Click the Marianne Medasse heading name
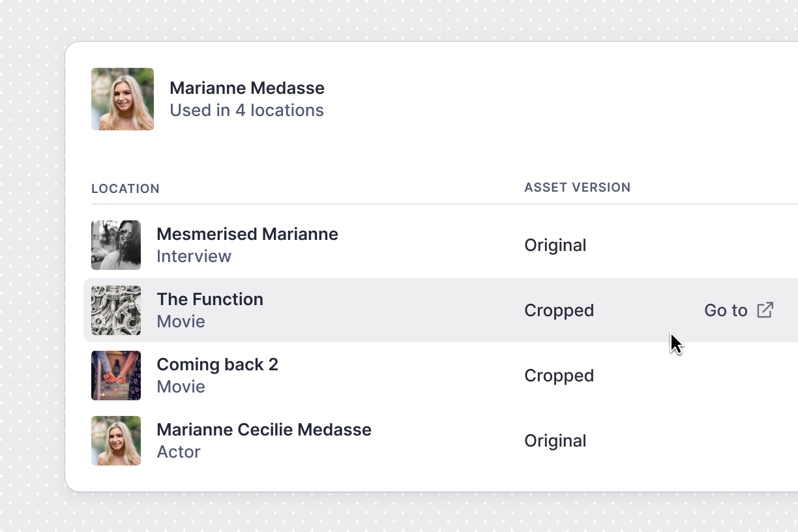This screenshot has height=532, width=798. (x=246, y=88)
